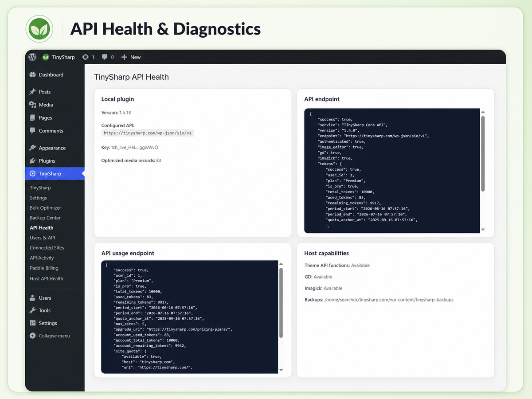
Task: Open the Comments menu item
Action: tap(51, 131)
